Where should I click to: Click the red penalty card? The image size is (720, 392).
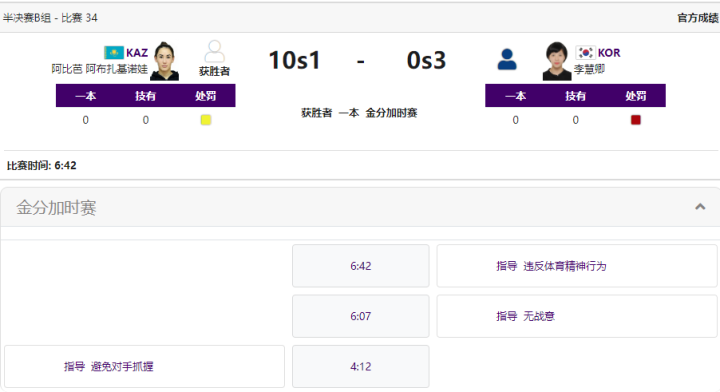[x=636, y=120]
